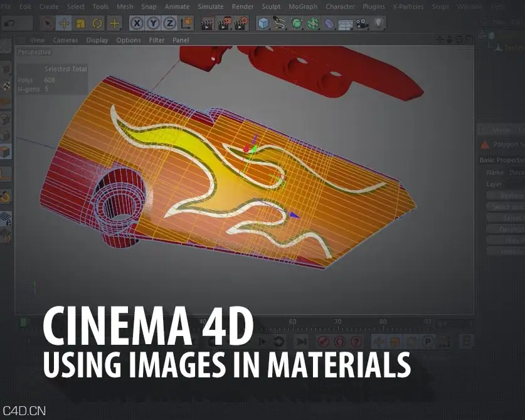Click the green array cloner icon
Screen dimensions: 525x420
pyautogui.click(x=313, y=23)
